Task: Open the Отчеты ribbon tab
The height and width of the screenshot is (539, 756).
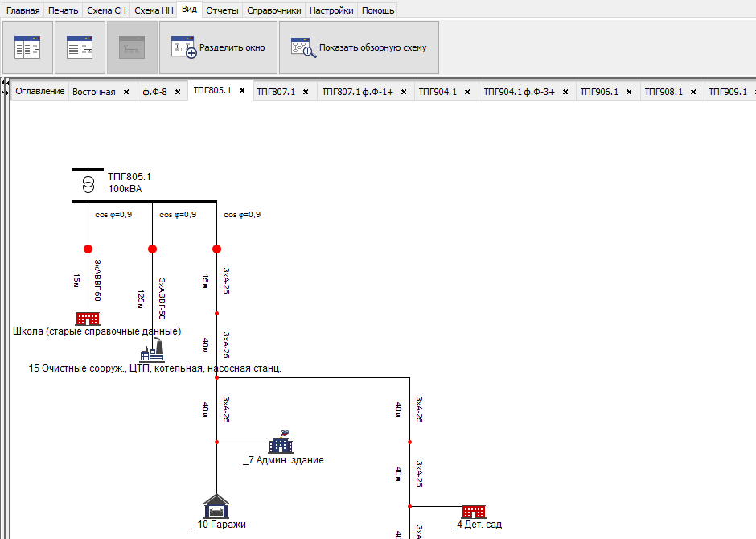Action: click(222, 10)
